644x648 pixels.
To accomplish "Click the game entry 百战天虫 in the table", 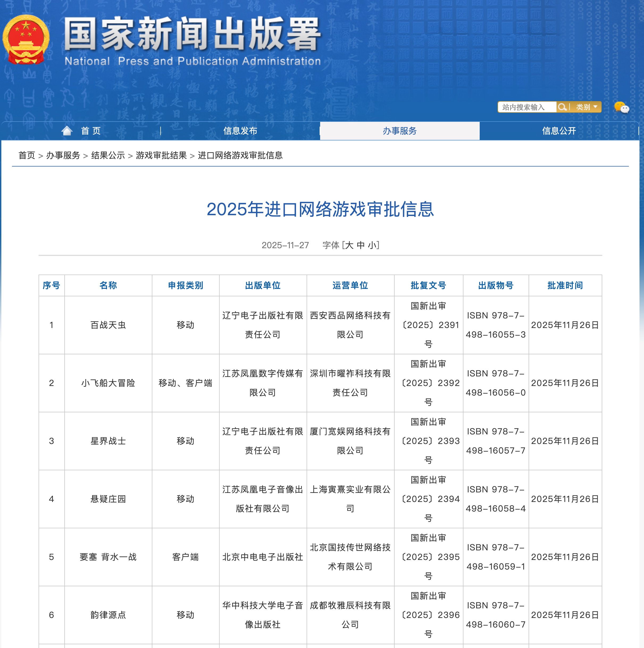I will [108, 325].
